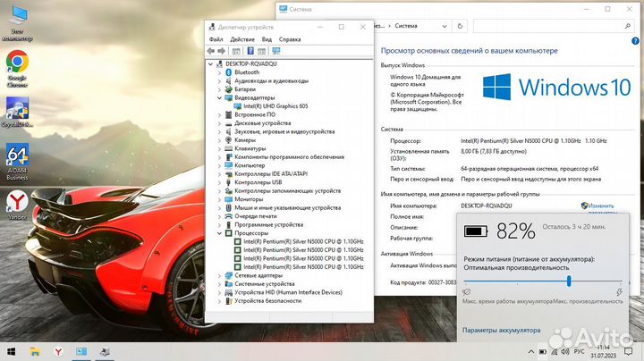The image size is (644, 361).
Task: Click the best battery life icon
Action: (467, 292)
